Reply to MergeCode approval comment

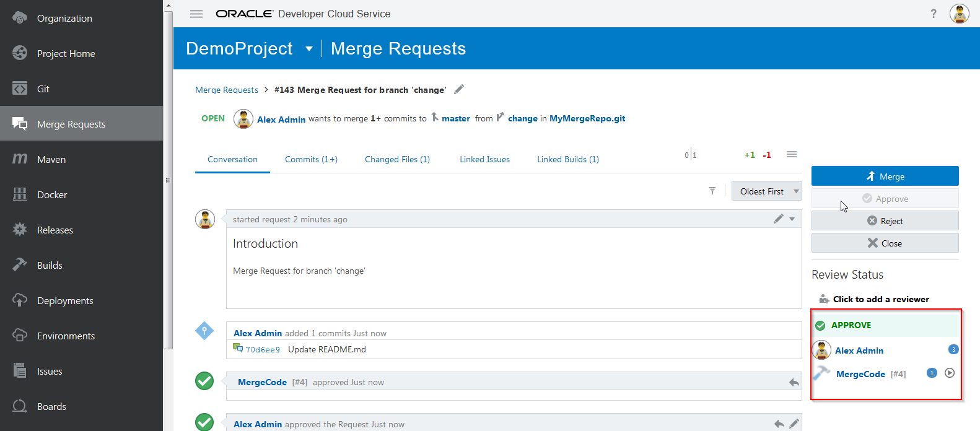coord(794,382)
